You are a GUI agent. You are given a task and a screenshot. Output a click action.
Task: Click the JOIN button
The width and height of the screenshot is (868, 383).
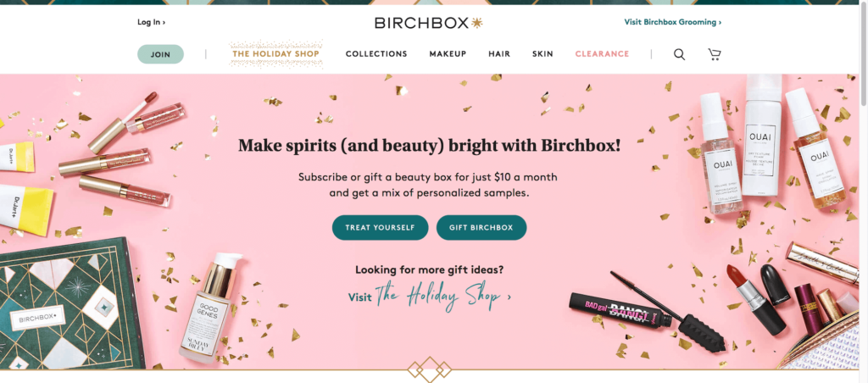[160, 54]
